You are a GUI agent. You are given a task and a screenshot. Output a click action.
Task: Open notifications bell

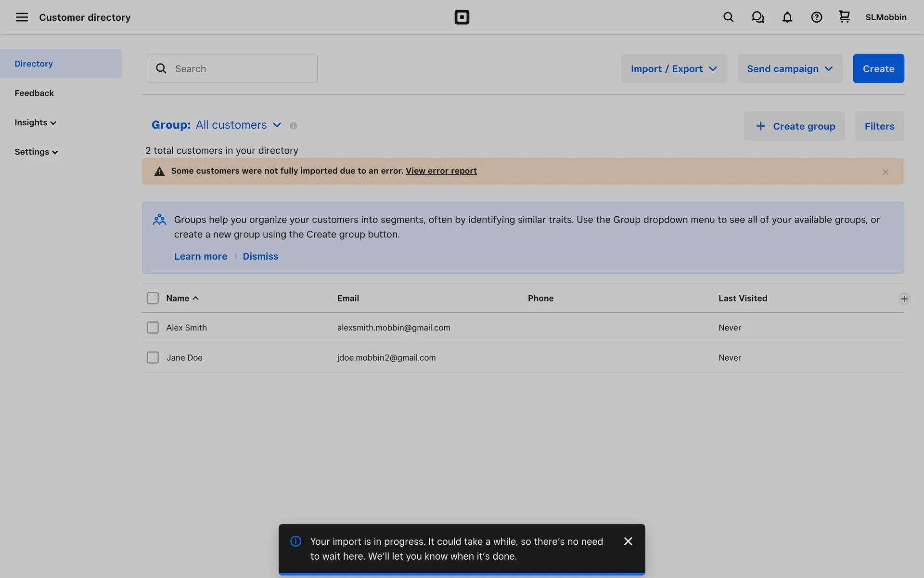[787, 17]
